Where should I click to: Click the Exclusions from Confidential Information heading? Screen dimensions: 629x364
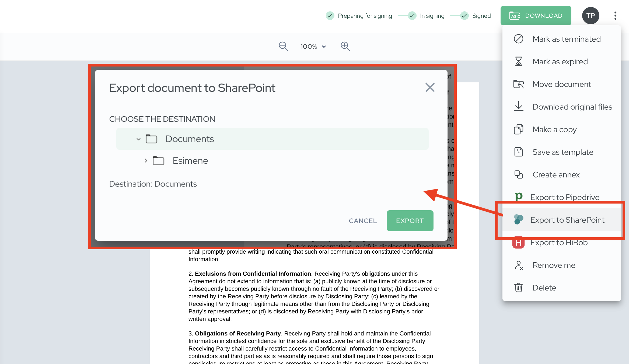pyautogui.click(x=253, y=274)
